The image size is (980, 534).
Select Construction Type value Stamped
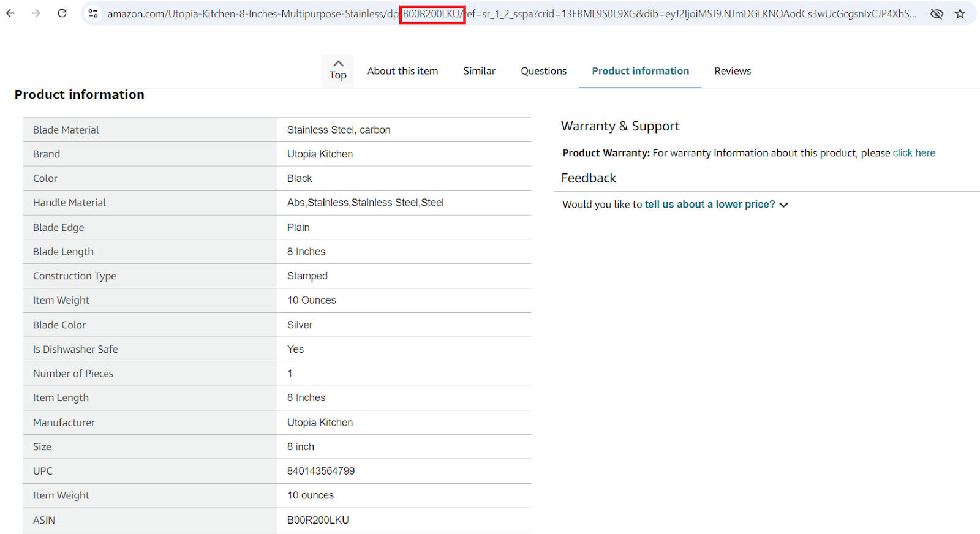coord(307,276)
